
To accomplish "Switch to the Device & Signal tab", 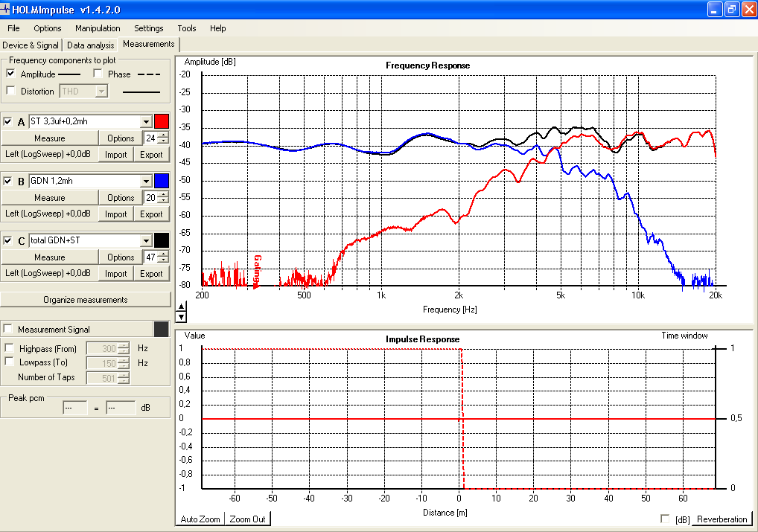I will click(x=31, y=45).
